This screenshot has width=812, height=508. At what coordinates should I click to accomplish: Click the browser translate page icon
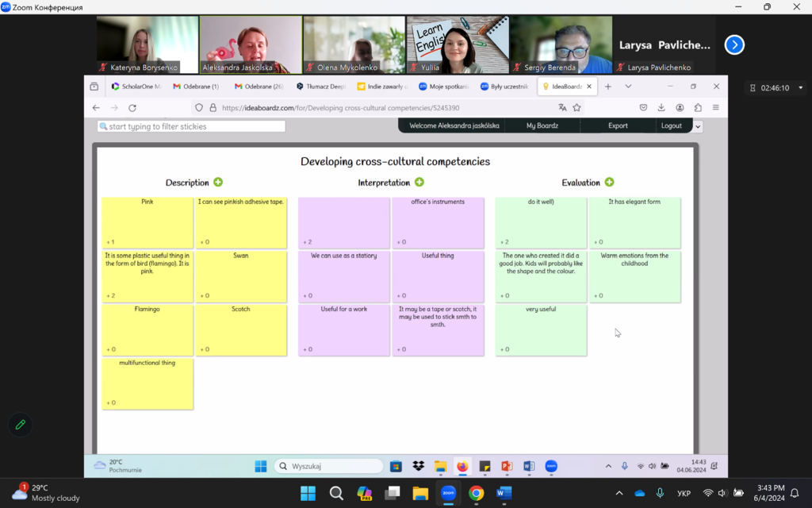[562, 107]
